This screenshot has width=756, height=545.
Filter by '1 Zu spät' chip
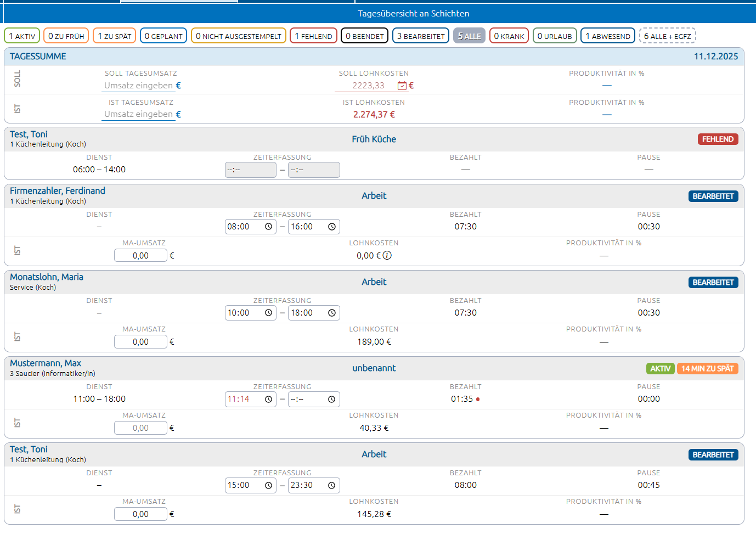click(115, 36)
